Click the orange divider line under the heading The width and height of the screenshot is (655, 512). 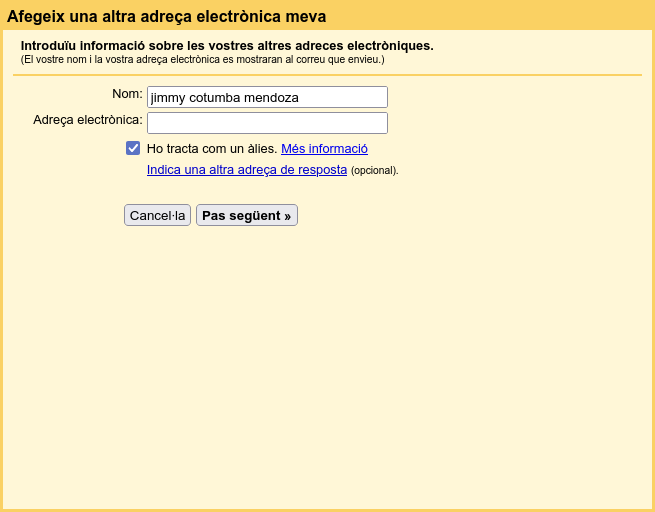(327, 75)
